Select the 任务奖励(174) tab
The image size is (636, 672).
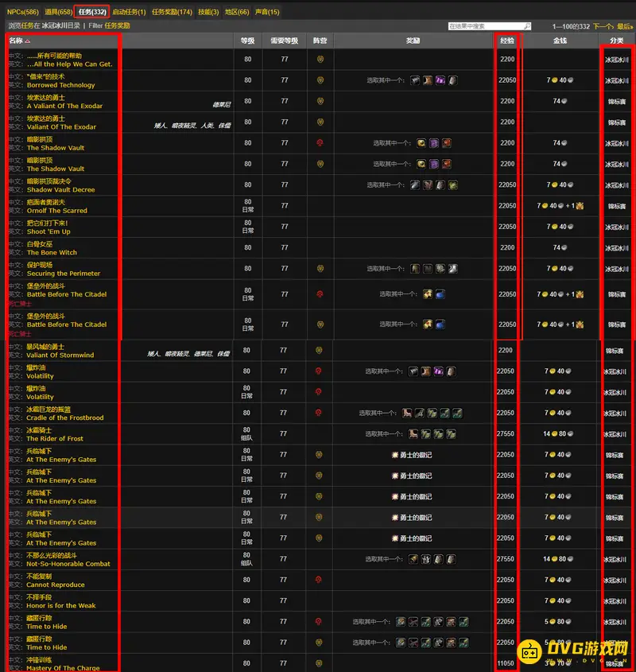click(172, 12)
